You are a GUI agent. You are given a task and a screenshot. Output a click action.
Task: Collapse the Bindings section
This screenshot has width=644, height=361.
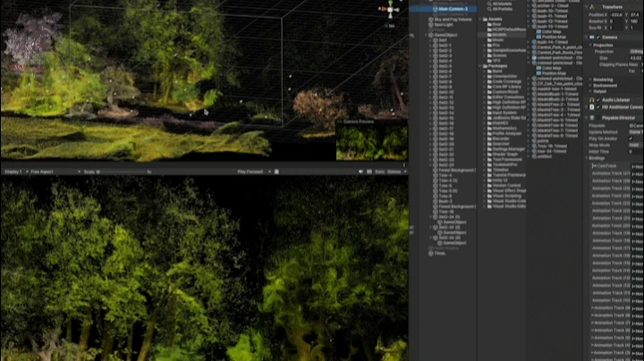pyautogui.click(x=587, y=158)
